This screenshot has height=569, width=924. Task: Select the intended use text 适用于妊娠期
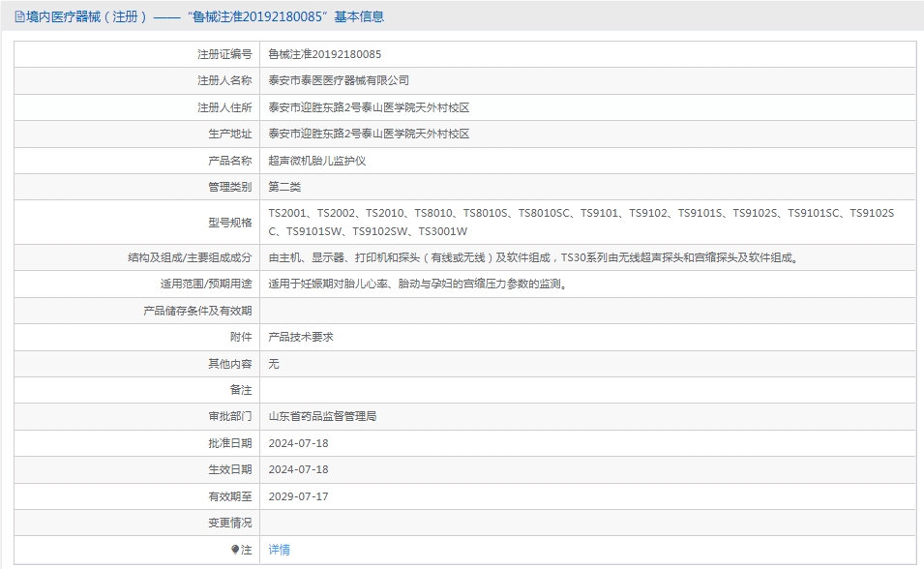click(x=419, y=284)
